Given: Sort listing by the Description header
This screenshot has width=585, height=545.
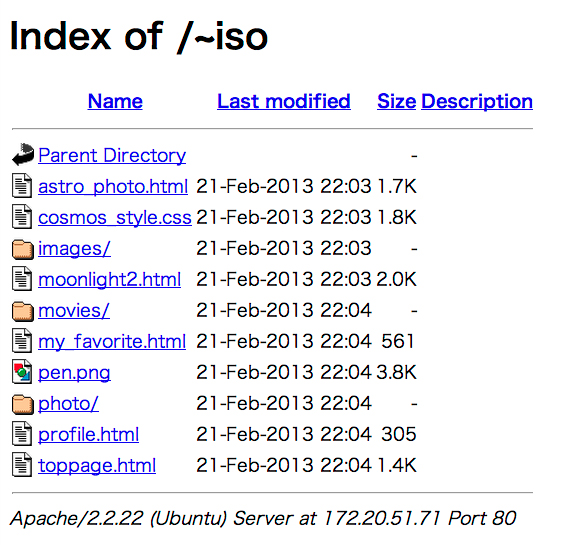Looking at the screenshot, I should point(477,101).
